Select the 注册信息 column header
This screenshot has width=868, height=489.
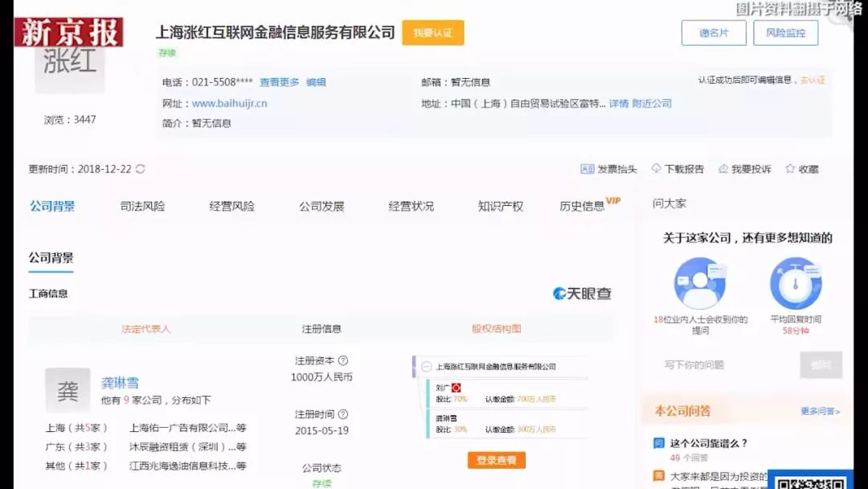click(321, 329)
